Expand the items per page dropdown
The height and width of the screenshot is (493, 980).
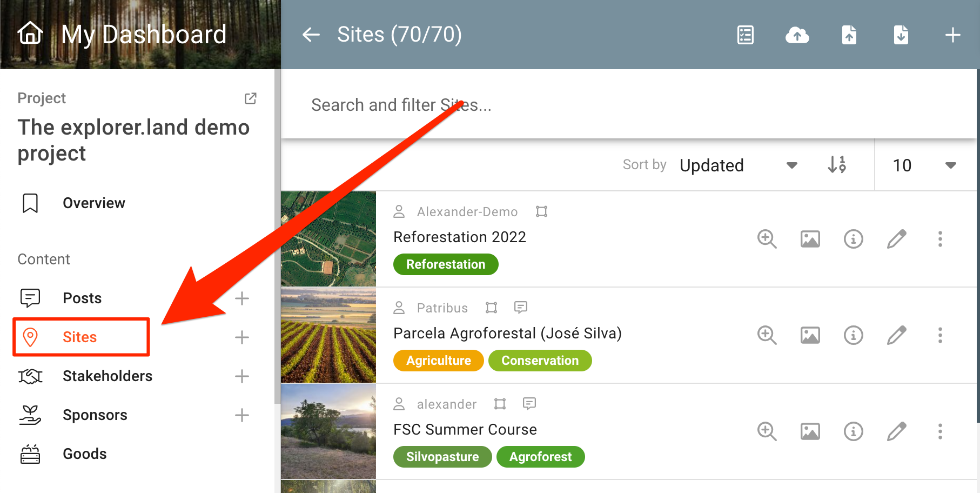(x=924, y=165)
